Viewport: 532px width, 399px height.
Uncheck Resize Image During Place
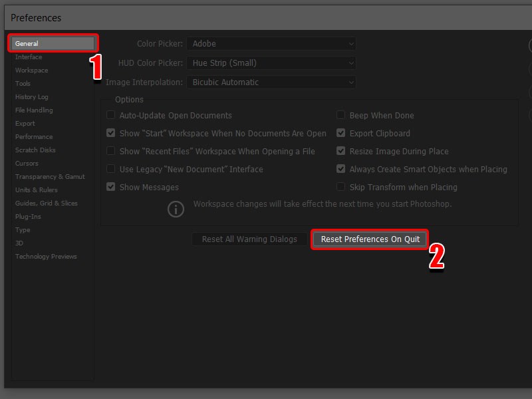[341, 151]
